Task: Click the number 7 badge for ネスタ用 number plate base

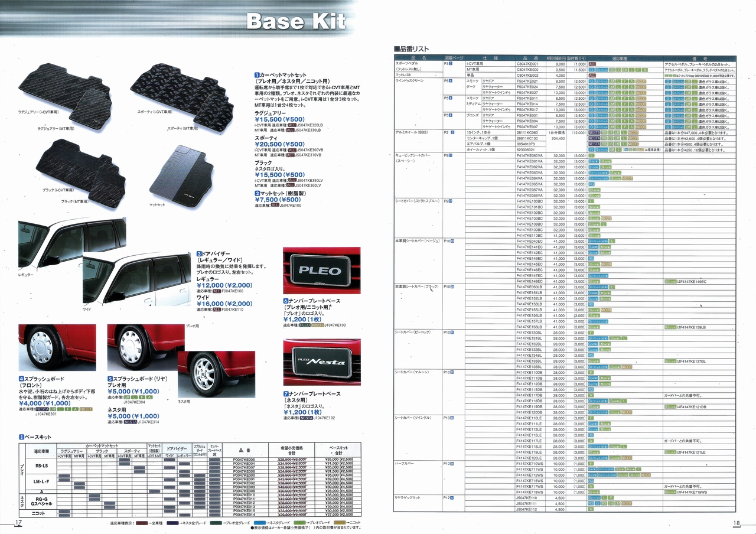Action: [286, 393]
